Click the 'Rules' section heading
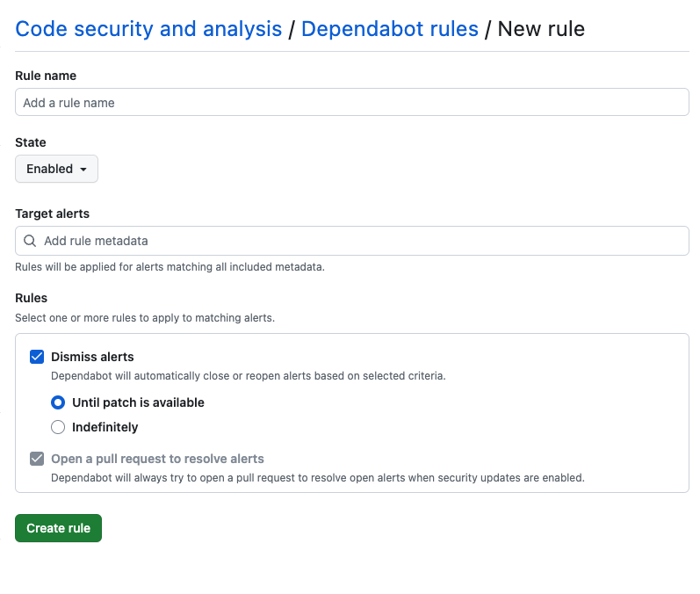Image resolution: width=700 pixels, height=594 pixels. [32, 298]
